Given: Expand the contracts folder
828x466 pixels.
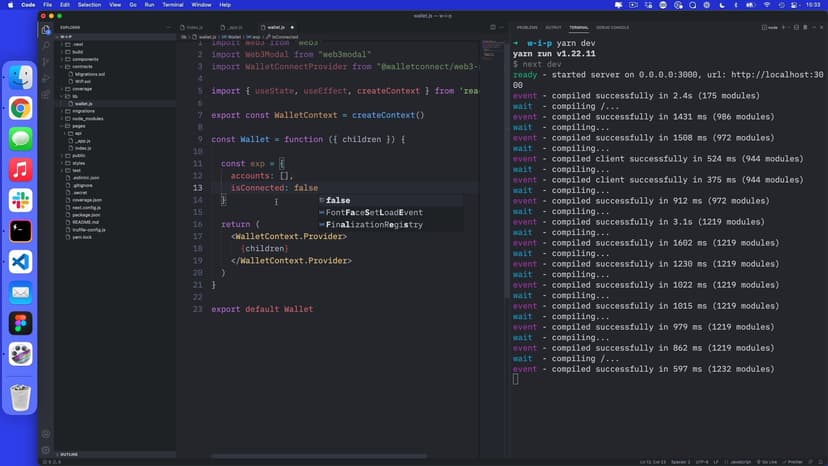Looking at the screenshot, I should click(82, 66).
